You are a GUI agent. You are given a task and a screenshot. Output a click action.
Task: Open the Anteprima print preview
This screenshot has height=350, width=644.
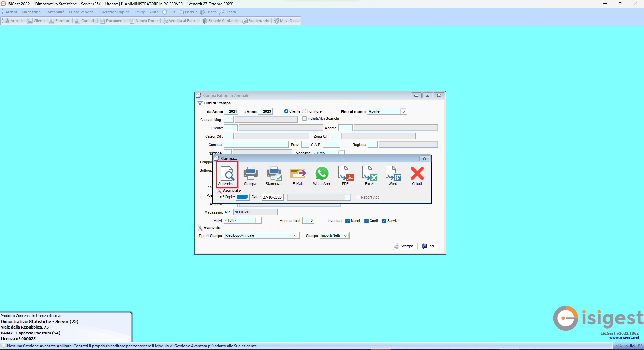point(227,175)
